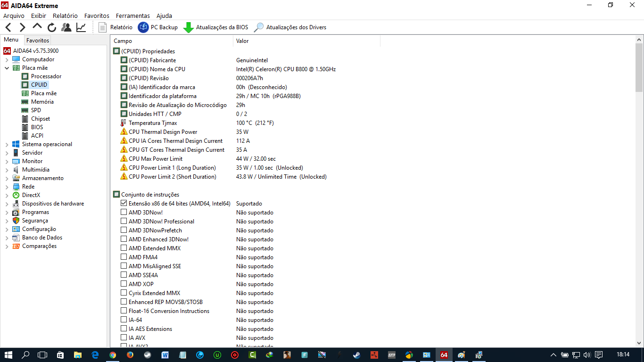Open the Exibir menu
The width and height of the screenshot is (644, 362).
[39, 16]
